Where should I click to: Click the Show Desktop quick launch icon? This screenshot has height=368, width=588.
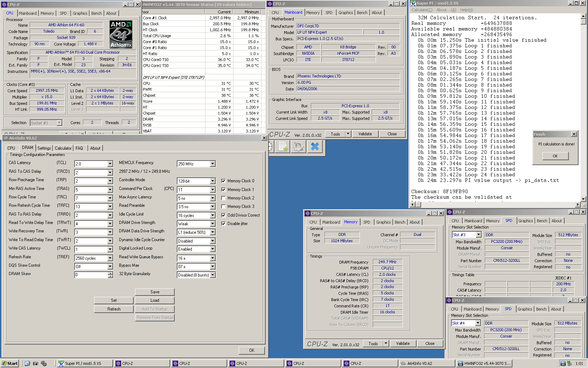(x=27, y=363)
